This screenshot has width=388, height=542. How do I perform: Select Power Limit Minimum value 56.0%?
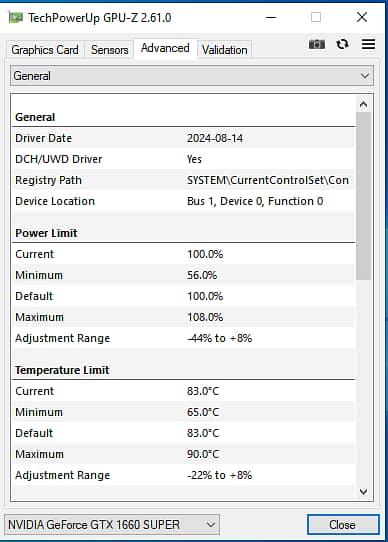click(202, 275)
